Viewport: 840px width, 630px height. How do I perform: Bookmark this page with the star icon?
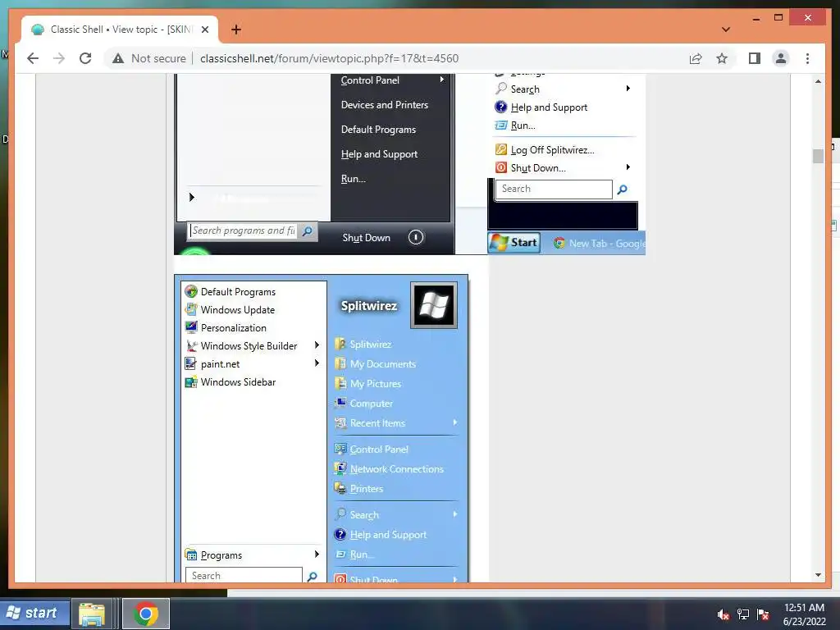(x=722, y=58)
